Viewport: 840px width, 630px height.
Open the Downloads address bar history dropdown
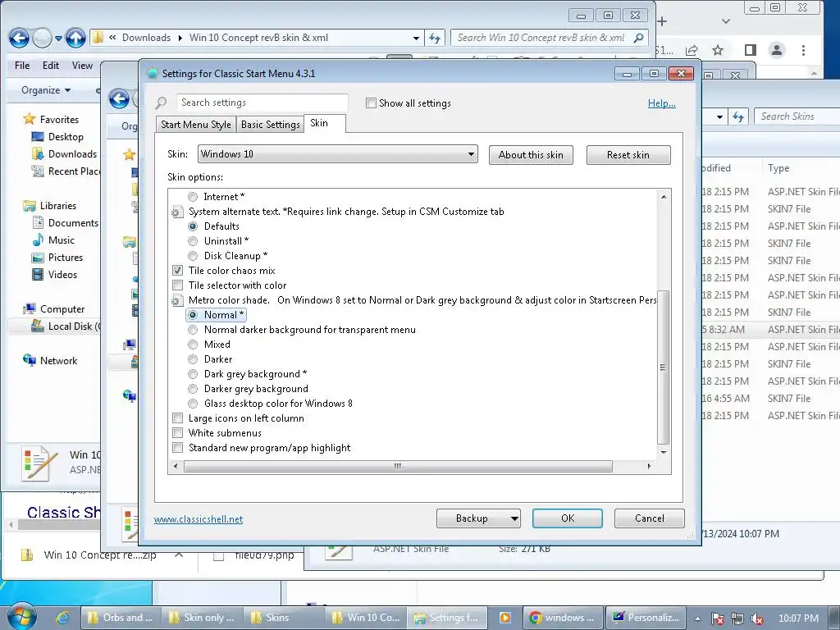(x=416, y=38)
